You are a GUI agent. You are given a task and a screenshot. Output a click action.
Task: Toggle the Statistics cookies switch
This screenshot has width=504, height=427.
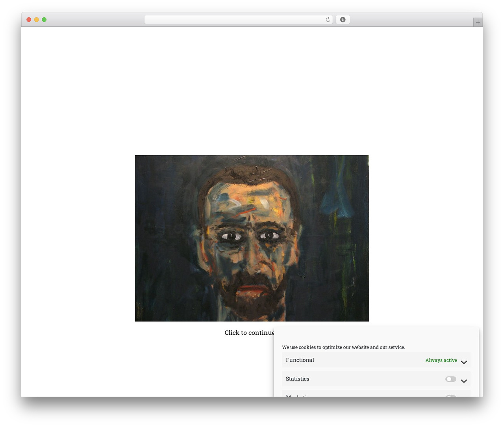click(x=450, y=379)
